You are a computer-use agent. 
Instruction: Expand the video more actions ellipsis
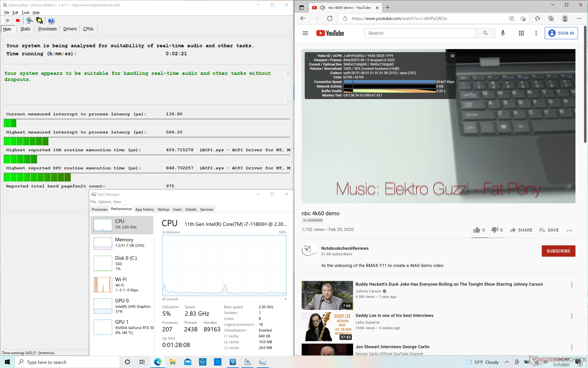569,230
